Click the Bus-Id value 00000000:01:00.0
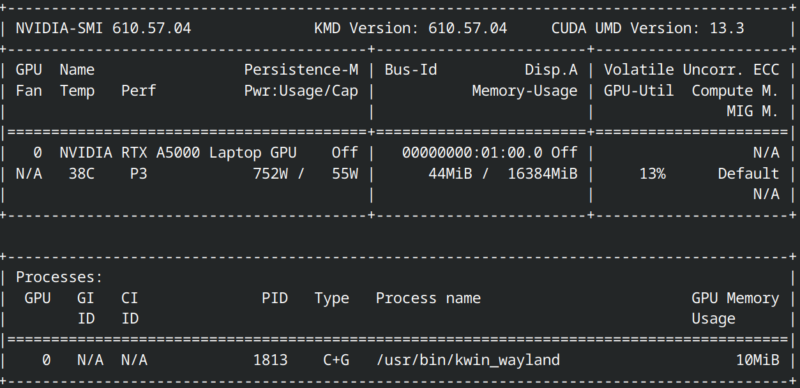 pos(468,153)
